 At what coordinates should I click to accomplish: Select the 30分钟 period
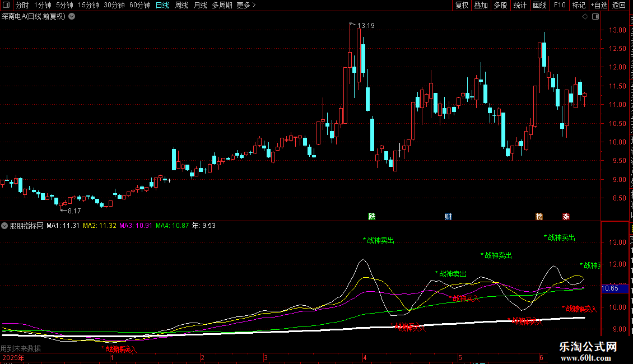coord(114,5)
